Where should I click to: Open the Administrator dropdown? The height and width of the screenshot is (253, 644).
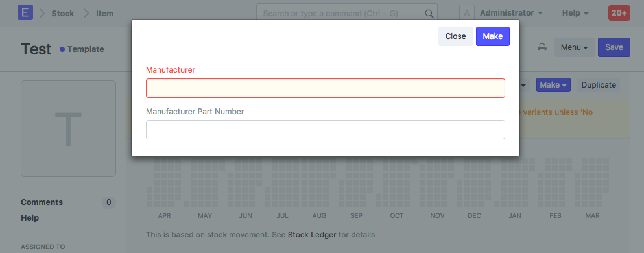click(511, 13)
